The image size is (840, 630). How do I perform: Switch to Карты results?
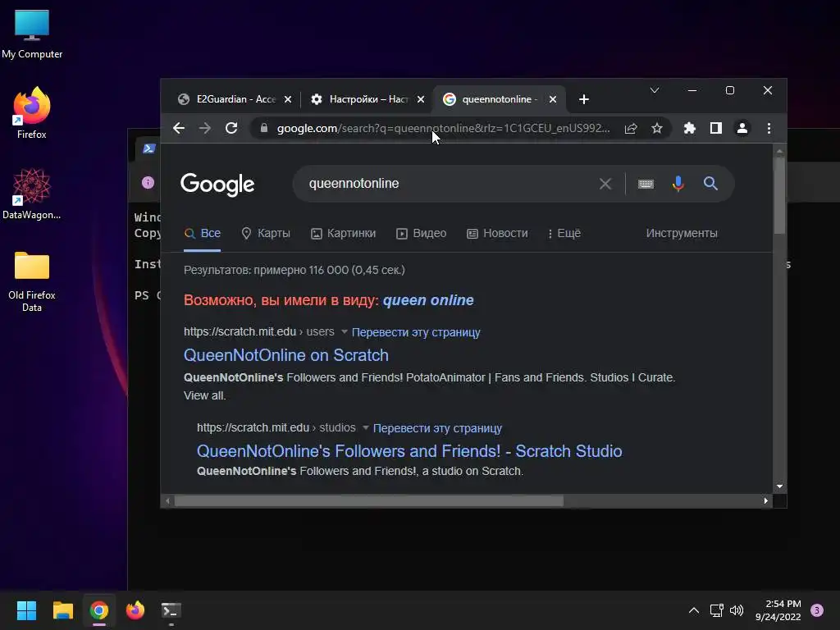point(266,234)
